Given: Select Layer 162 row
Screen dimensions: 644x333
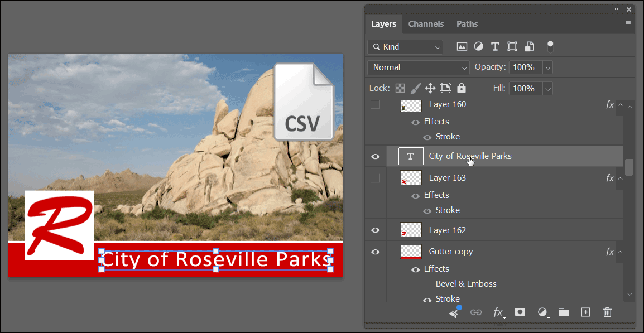Looking at the screenshot, I should 505,230.
